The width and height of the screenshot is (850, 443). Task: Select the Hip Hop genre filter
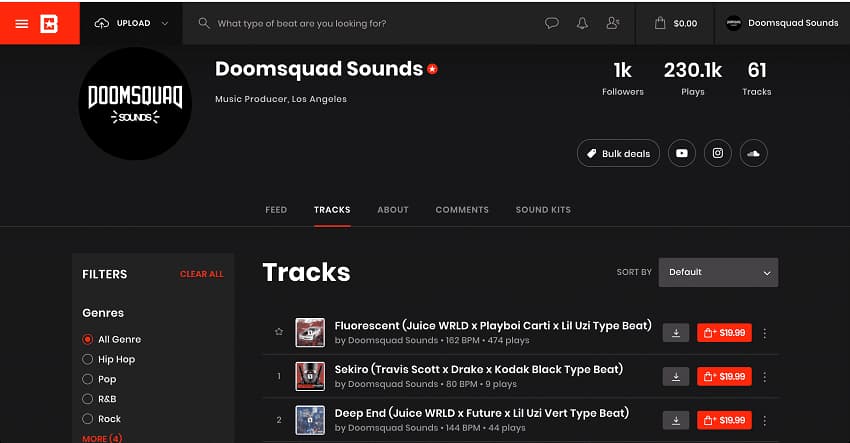[87, 359]
